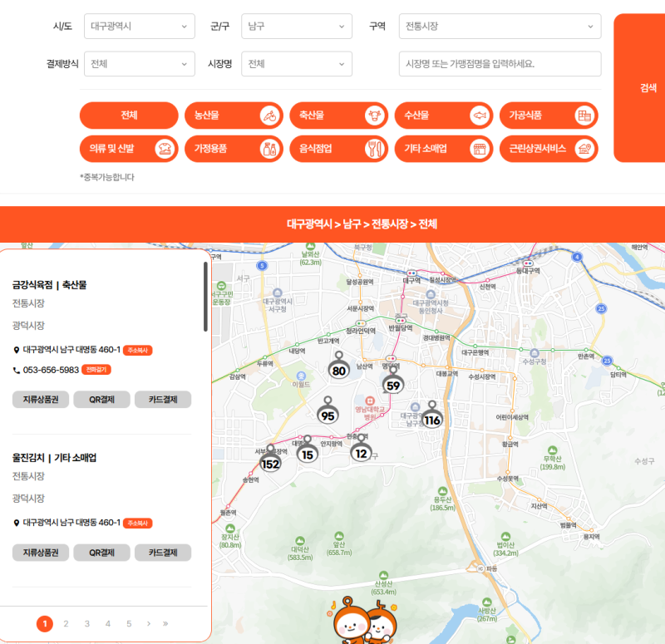Click the location pin icon beside 금강식육점 address
665x644 pixels.
17,350
